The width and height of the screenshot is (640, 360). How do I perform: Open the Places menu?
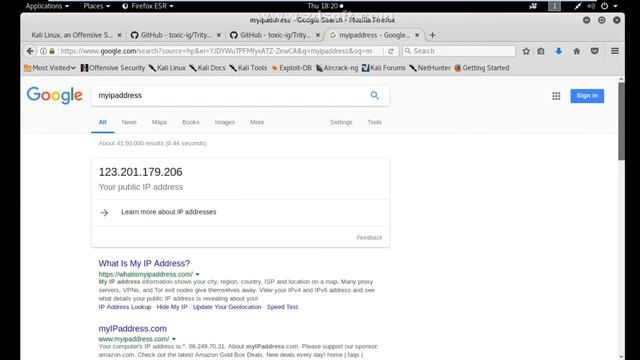(96, 6)
